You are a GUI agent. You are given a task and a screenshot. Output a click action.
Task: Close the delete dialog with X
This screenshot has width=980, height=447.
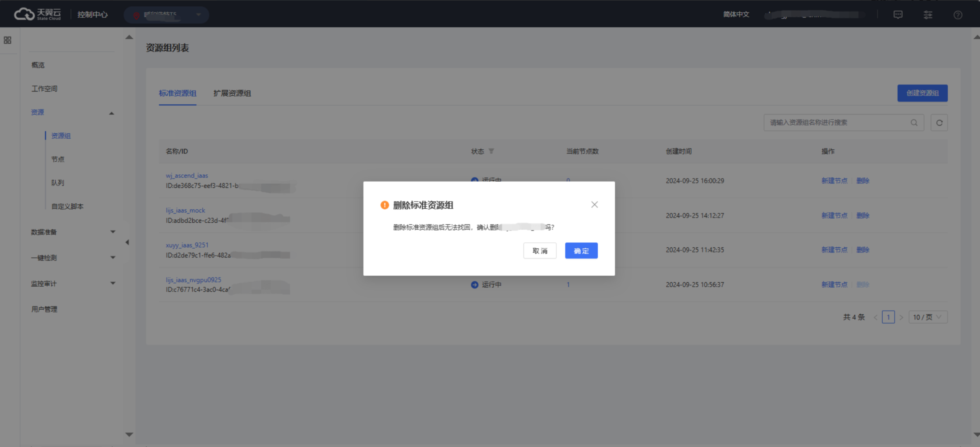click(594, 204)
